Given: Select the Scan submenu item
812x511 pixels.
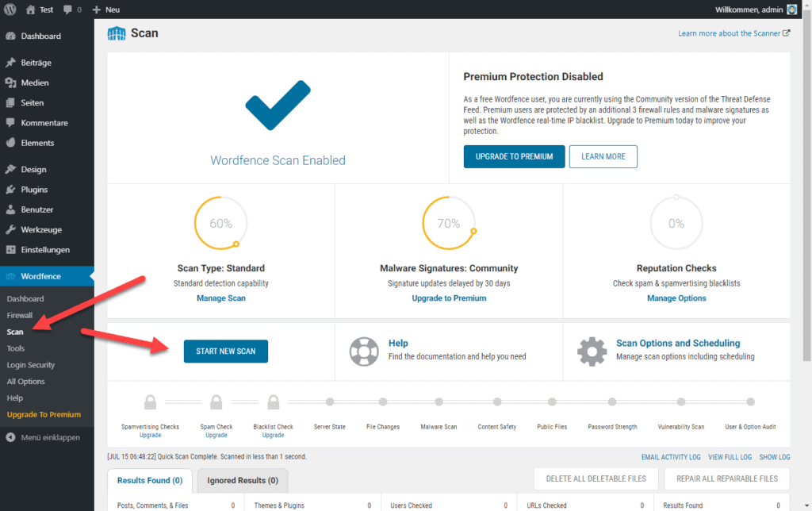Looking at the screenshot, I should (x=15, y=332).
